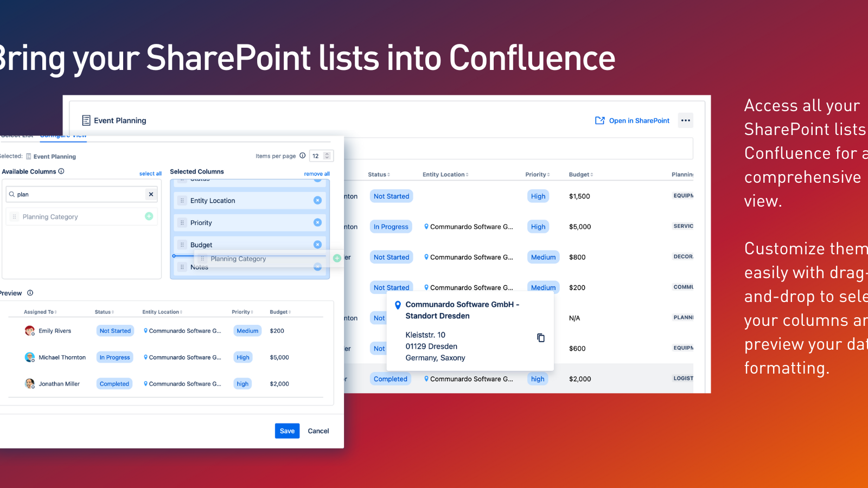Click the N/A budget cell
The image size is (868, 488).
click(x=575, y=318)
